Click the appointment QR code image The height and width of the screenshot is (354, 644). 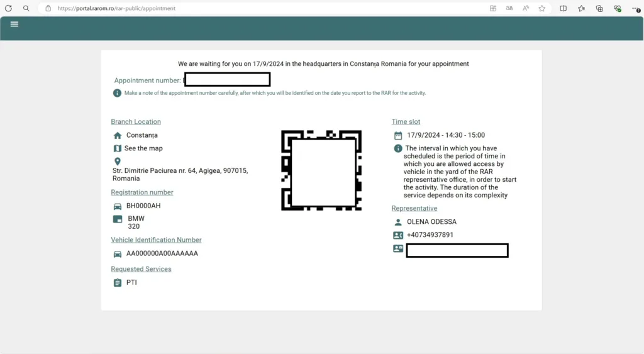(x=321, y=170)
